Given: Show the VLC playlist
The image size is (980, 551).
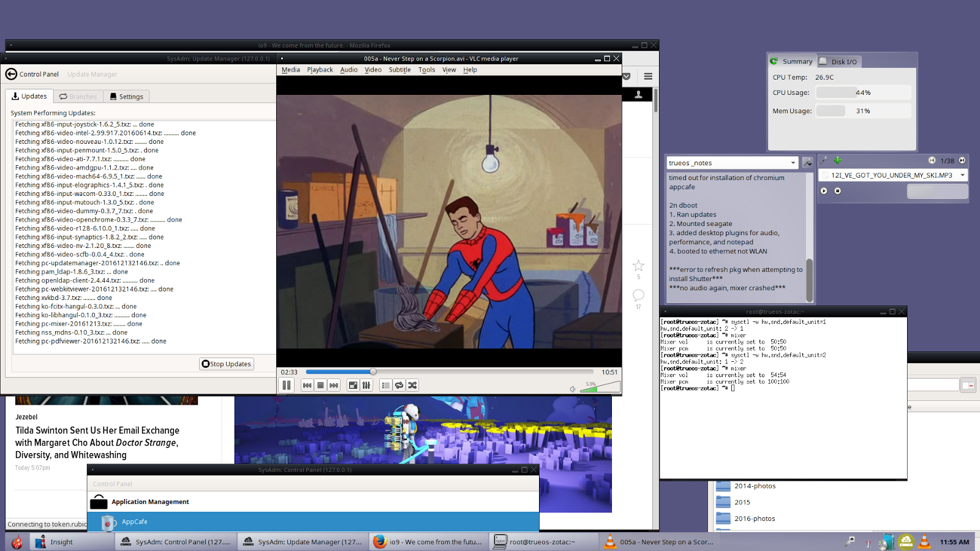Looking at the screenshot, I should tap(385, 385).
